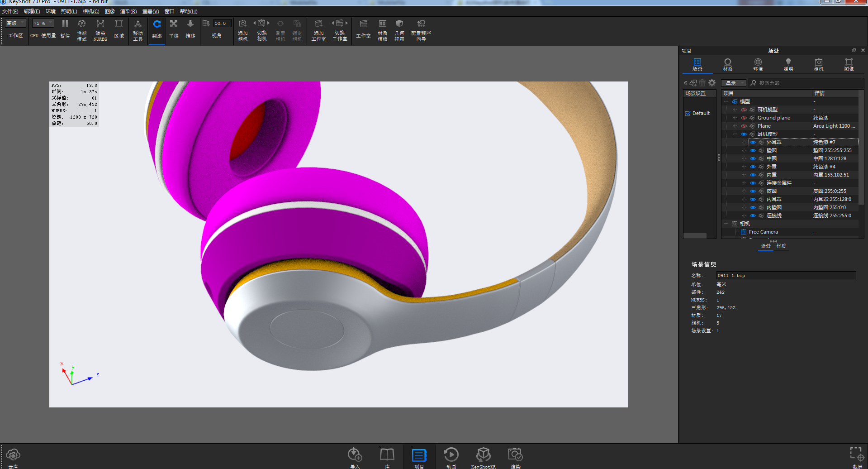Screen dimensions: 868x469
Task: Select Free Camera in the tree
Action: [x=763, y=232]
